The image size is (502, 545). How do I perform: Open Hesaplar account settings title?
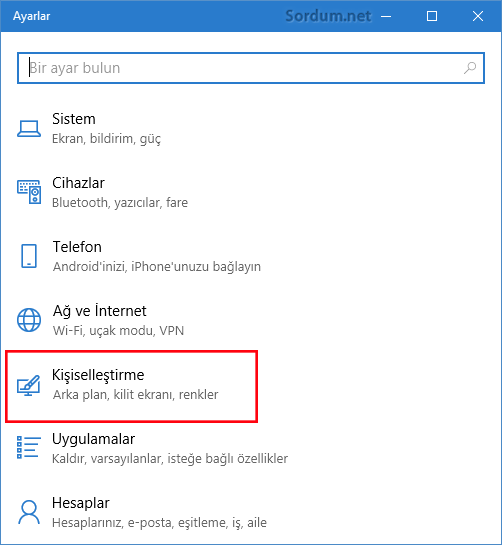tap(81, 503)
